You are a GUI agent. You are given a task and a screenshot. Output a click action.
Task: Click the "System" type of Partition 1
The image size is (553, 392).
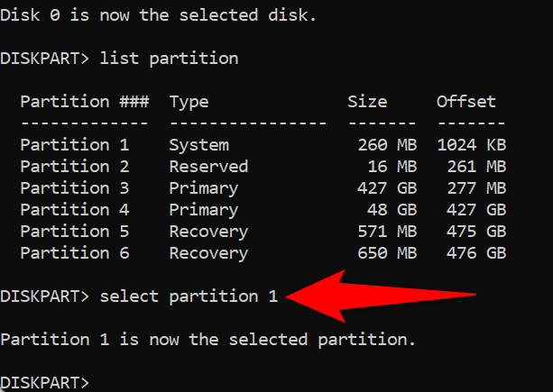click(x=198, y=145)
